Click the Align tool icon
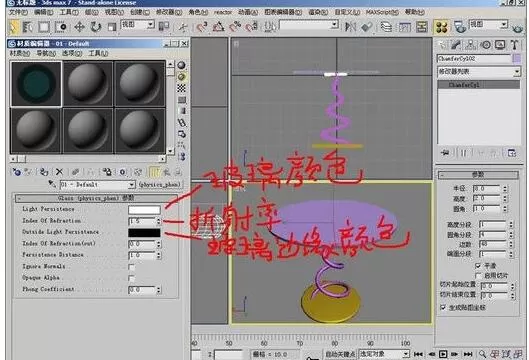 click(x=366, y=27)
